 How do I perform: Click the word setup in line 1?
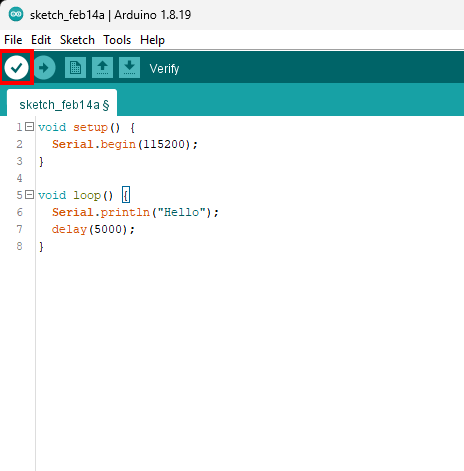tap(90, 128)
